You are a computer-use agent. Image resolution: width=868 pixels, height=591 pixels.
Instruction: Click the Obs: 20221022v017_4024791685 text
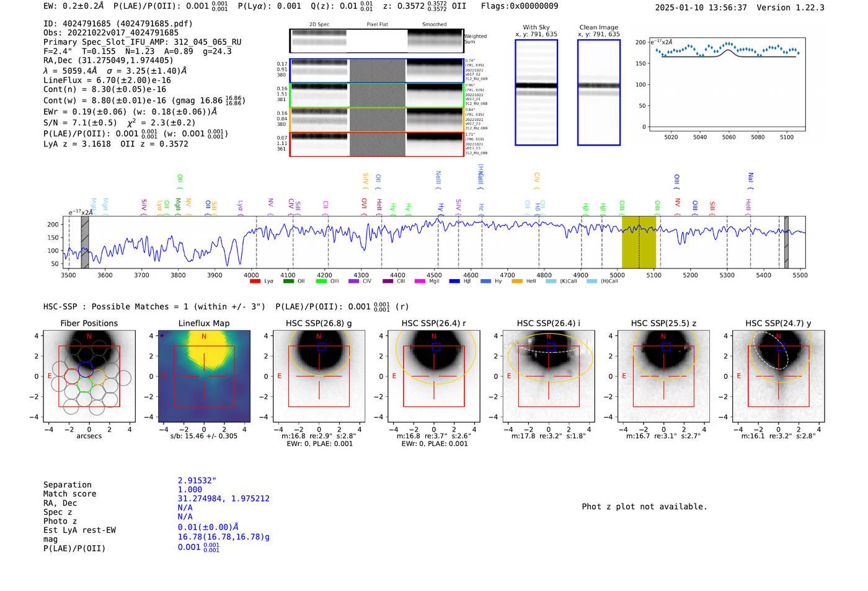pos(111,33)
